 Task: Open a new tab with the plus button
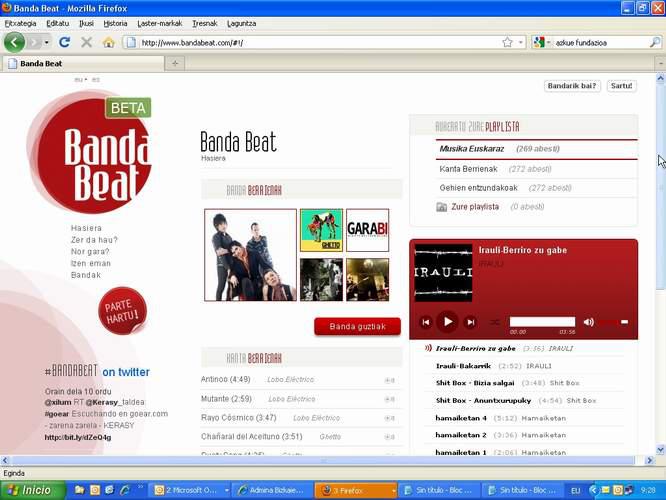175,63
